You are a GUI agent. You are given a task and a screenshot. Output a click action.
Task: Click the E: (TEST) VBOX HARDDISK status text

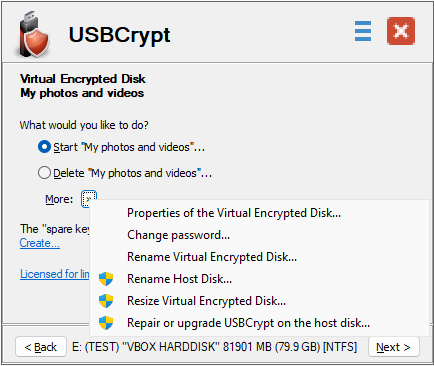point(214,347)
